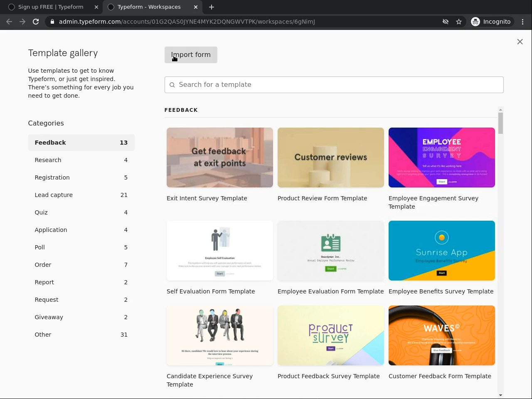Switch to the Sign up FREE tab
The image size is (532, 399).
click(x=51, y=7)
